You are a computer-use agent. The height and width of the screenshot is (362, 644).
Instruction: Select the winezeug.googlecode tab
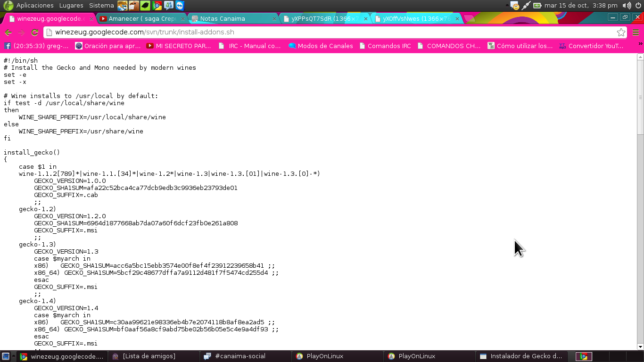[50, 19]
